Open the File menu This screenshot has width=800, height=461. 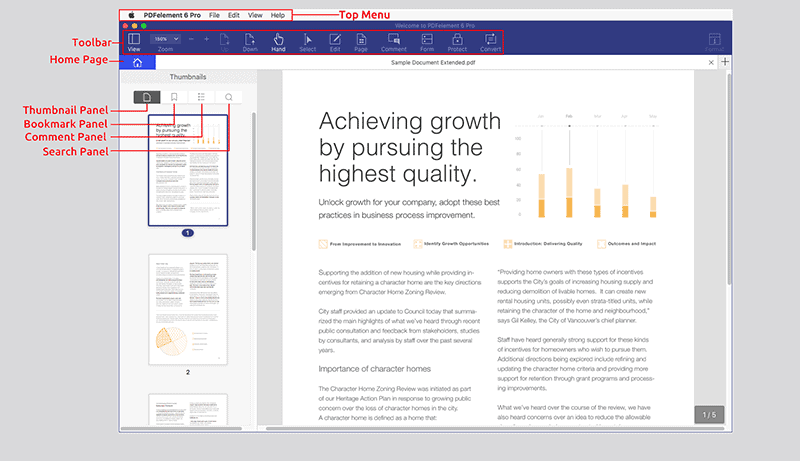pyautogui.click(x=214, y=15)
